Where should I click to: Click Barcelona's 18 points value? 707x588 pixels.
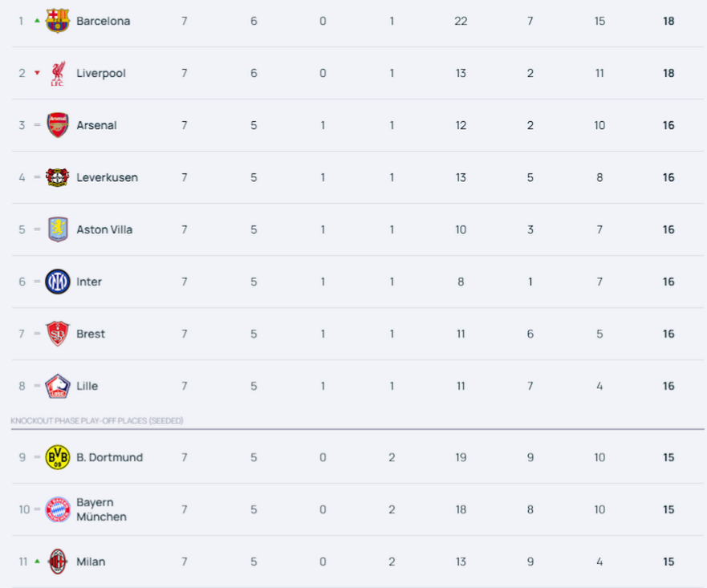(668, 21)
